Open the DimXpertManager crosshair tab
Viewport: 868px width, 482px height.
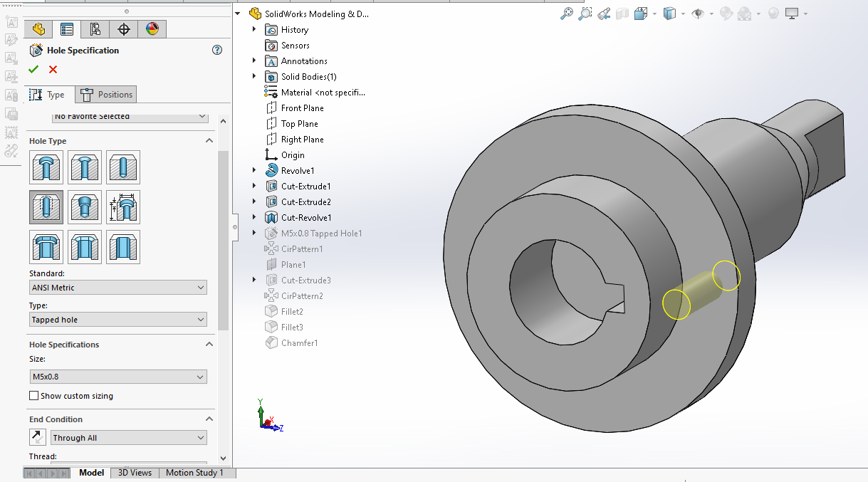(124, 29)
